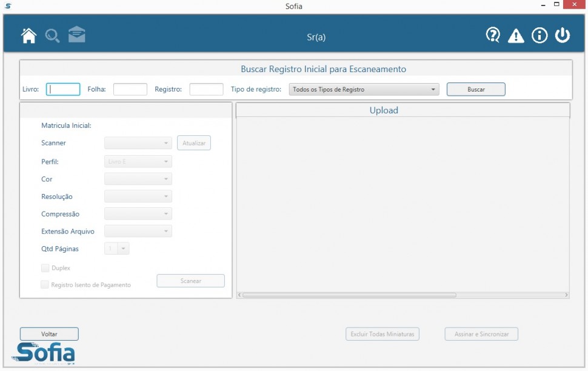This screenshot has width=588, height=371.
Task: Open the information circle icon
Action: pos(540,36)
